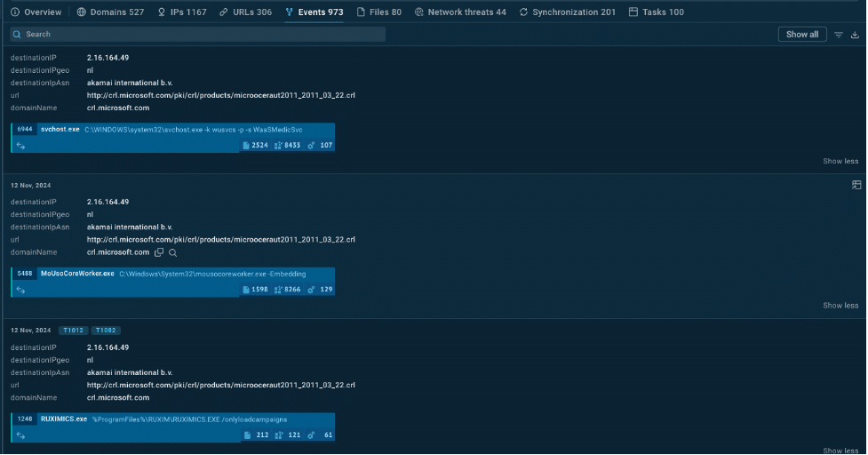Image resolution: width=868 pixels, height=455 pixels.
Task: Copy the crl.microsoft.com domain name
Action: (x=160, y=252)
